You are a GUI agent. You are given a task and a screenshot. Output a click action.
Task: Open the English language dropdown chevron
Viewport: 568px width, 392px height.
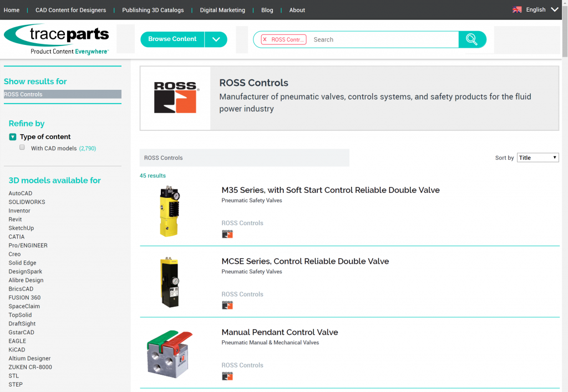555,10
